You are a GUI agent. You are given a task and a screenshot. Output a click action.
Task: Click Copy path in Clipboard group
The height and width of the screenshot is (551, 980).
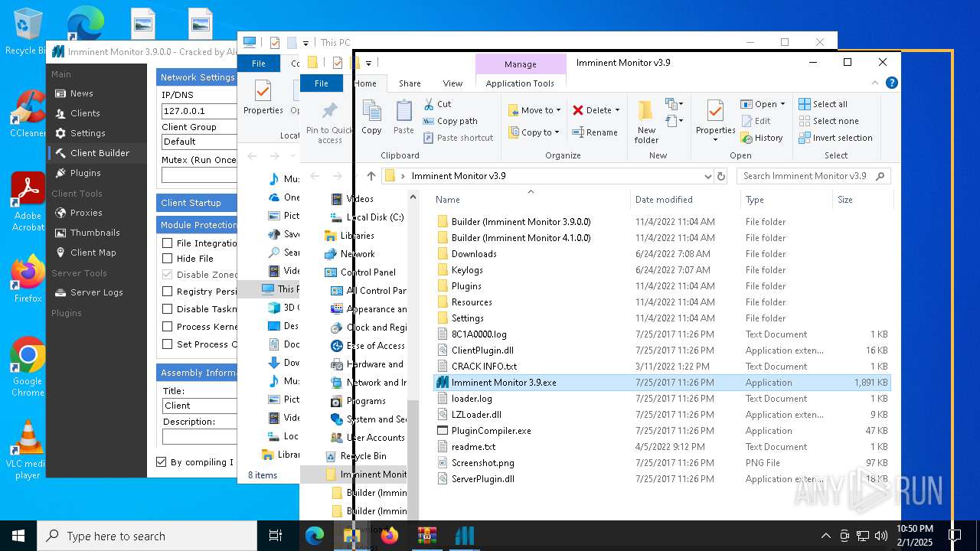[450, 121]
